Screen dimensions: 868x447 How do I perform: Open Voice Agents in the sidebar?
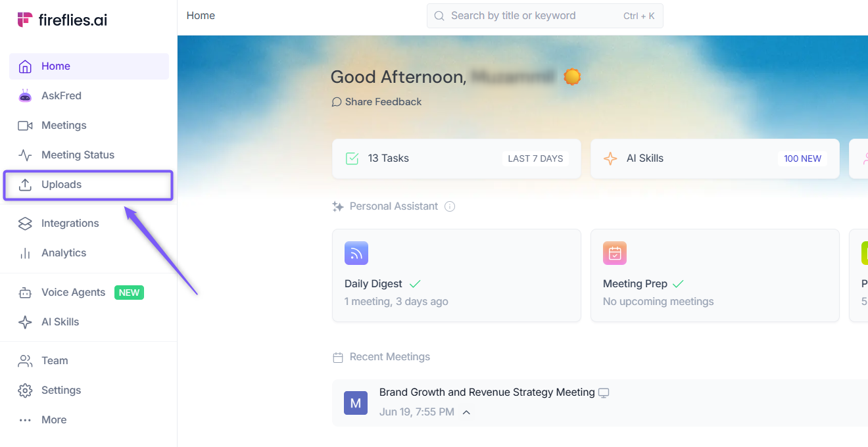click(89, 293)
